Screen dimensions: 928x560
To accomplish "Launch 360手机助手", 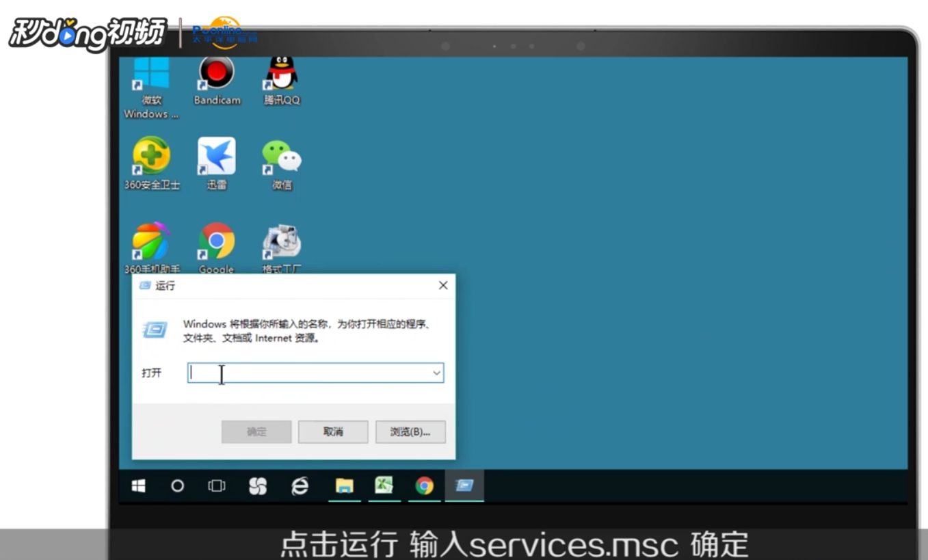I will click(151, 241).
